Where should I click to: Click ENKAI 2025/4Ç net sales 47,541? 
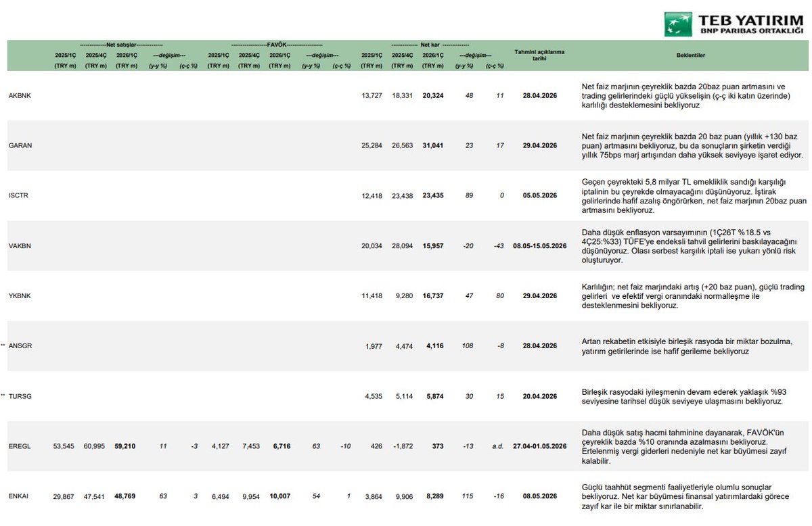click(94, 496)
